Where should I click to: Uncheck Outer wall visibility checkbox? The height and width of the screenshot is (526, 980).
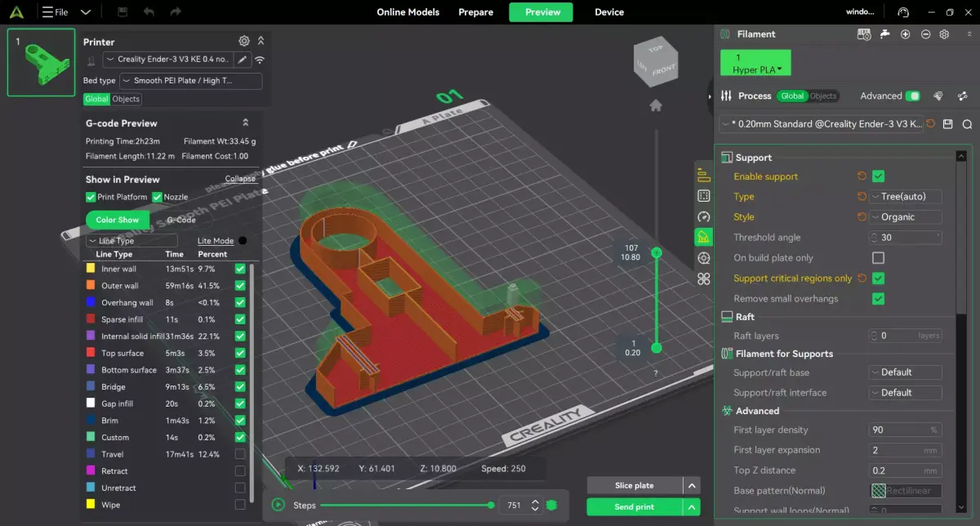[240, 286]
